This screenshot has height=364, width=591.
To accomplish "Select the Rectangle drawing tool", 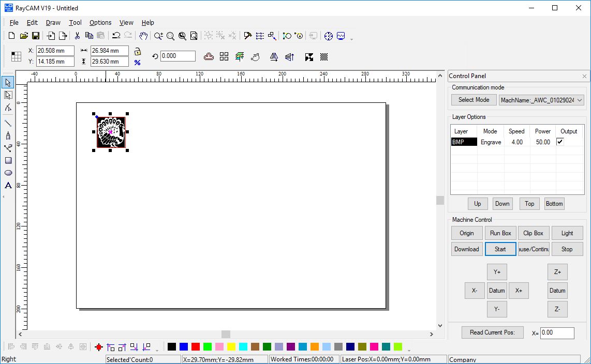I will (8, 160).
